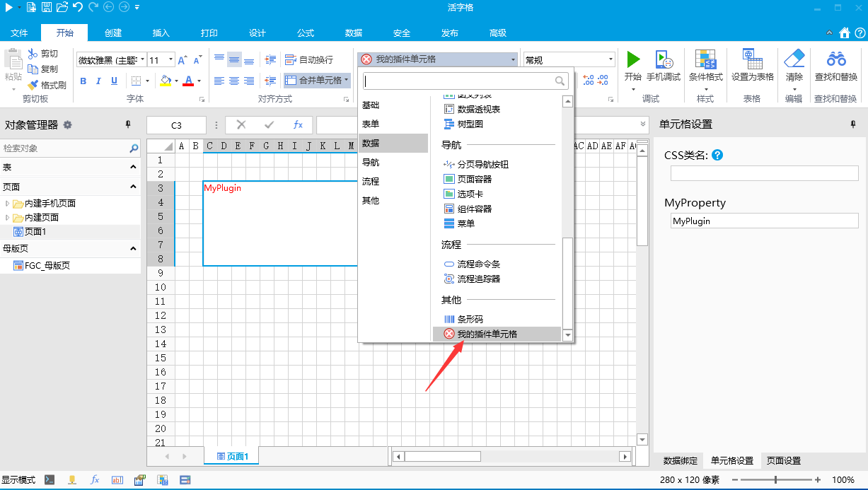Viewport: 868px width, 490px height.
Task: Align cell text to the right
Action: pos(249,81)
